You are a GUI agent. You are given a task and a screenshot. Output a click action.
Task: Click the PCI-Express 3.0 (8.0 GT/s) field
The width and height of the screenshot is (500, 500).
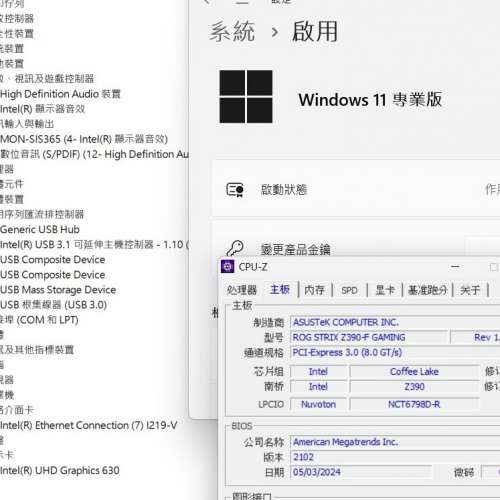[395, 352]
